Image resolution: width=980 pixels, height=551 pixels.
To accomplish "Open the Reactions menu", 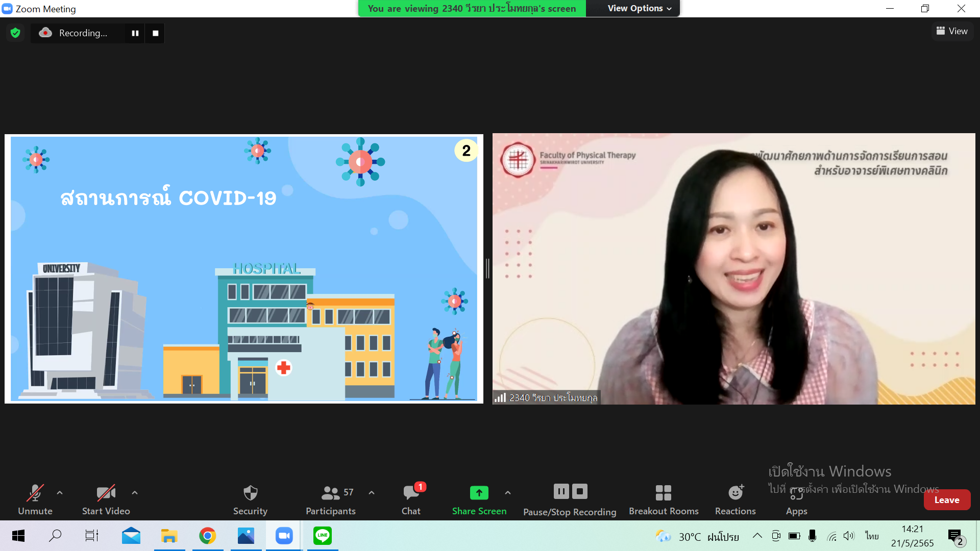I will (735, 499).
